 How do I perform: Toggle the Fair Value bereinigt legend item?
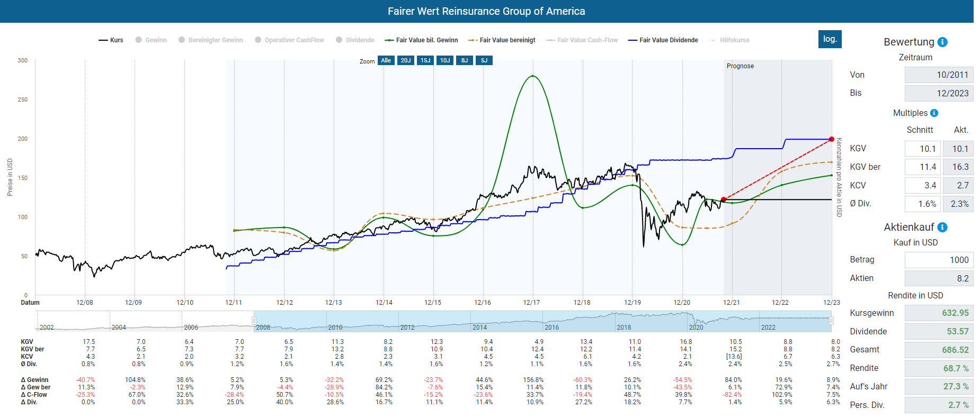click(x=502, y=40)
